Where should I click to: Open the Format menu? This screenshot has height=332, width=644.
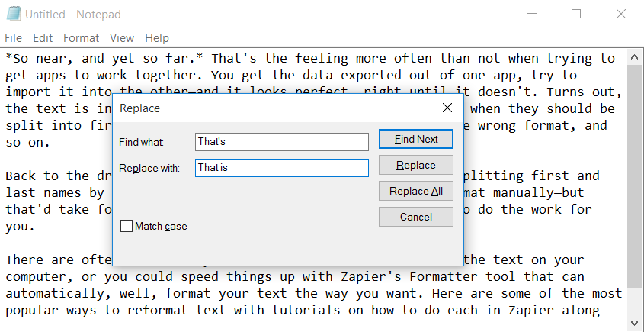(82, 38)
